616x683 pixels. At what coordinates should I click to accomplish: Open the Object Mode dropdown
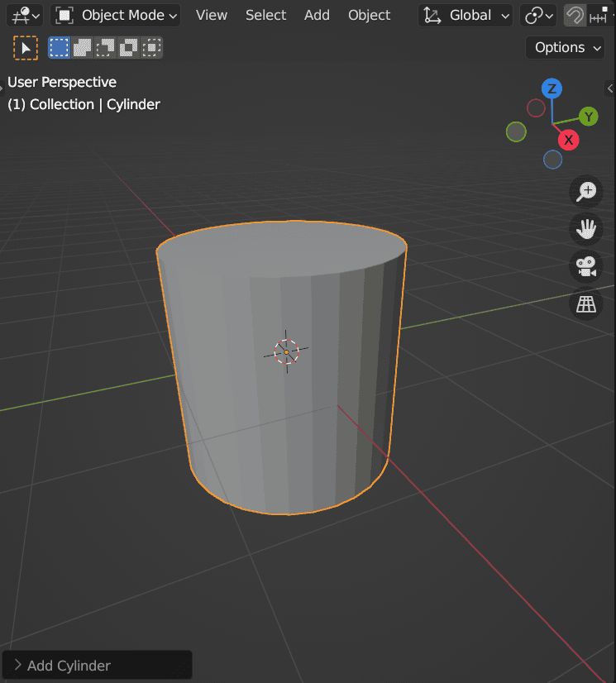(116, 16)
